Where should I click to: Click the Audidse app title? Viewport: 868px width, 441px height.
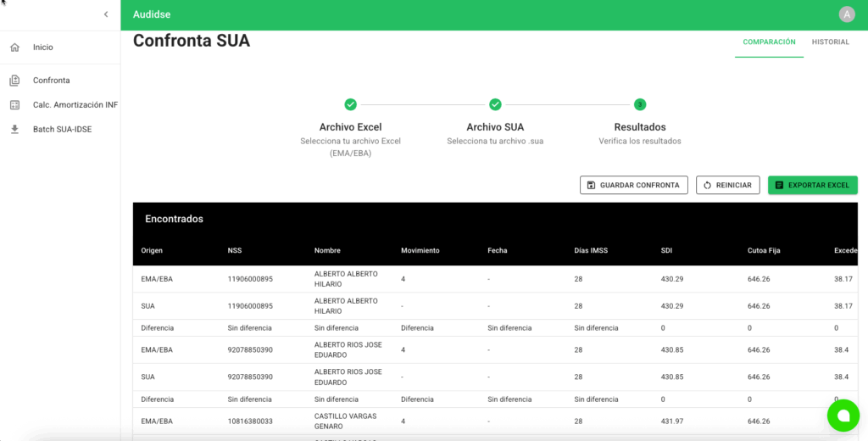[152, 15]
